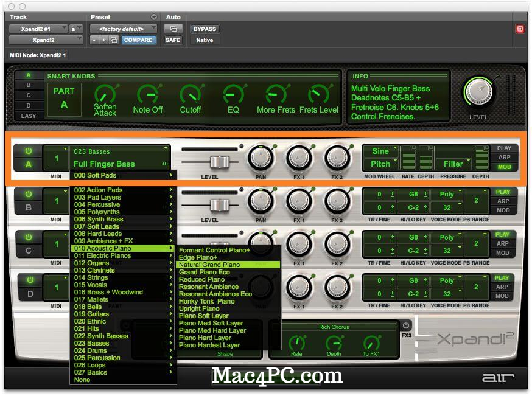Image resolution: width=532 pixels, height=396 pixels.
Task: Click Part A FX 1 knob
Action: pyautogui.click(x=299, y=158)
